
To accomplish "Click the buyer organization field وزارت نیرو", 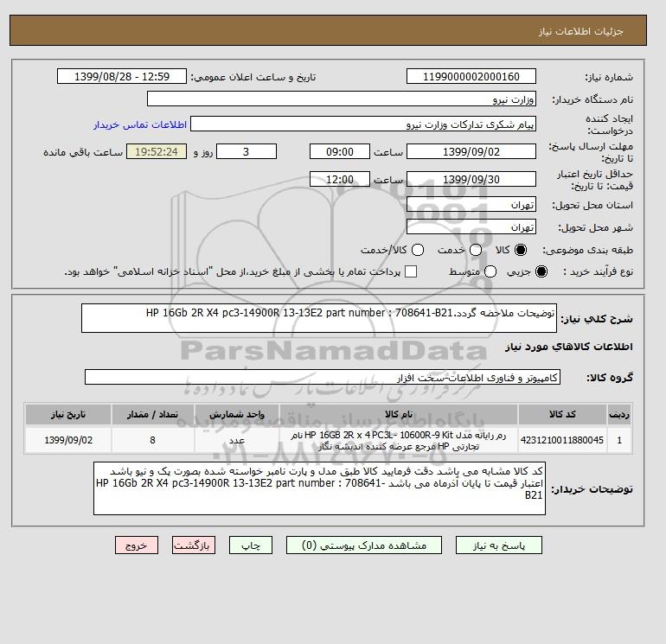I will pyautogui.click(x=342, y=99).
